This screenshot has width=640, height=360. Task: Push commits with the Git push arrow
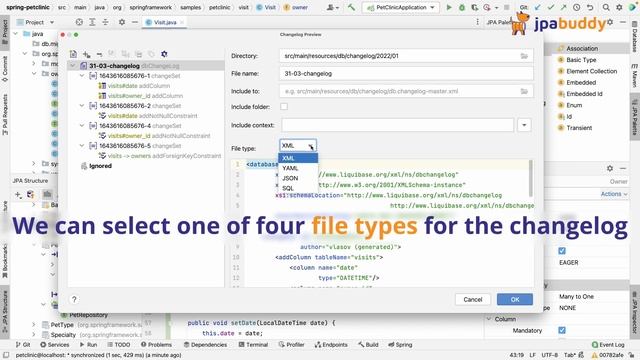(563, 7)
